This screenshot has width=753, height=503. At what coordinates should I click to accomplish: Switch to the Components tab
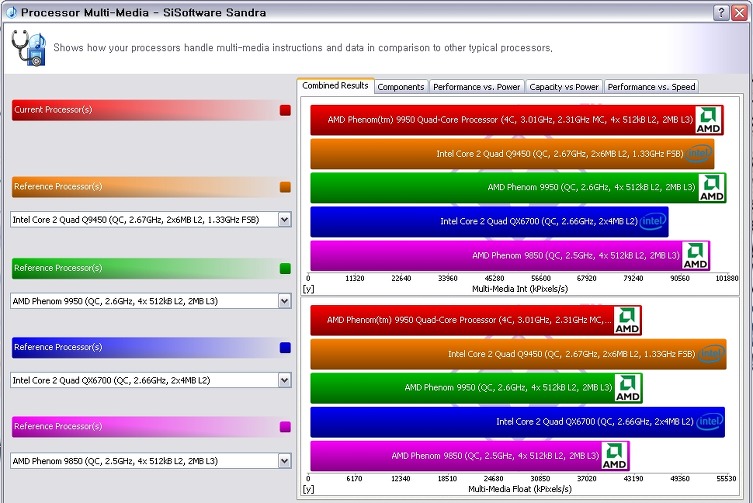tap(401, 87)
